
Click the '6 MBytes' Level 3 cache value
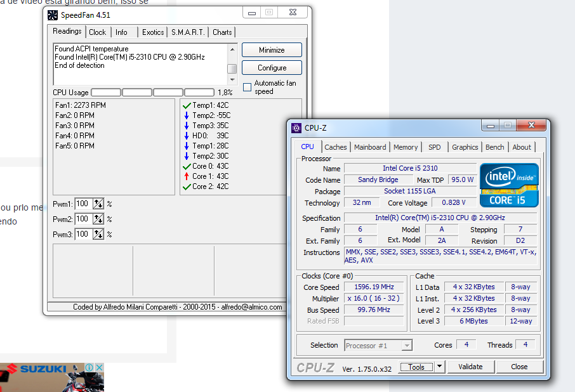point(474,321)
